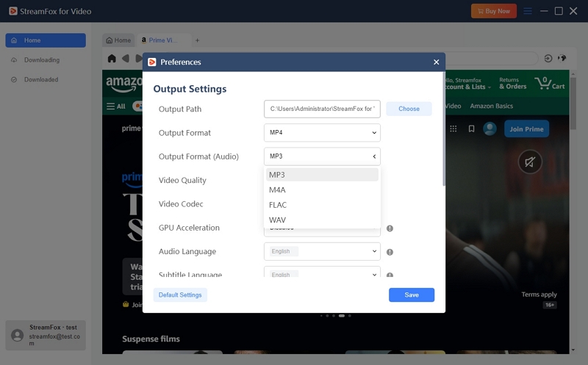Switch to the Prime Video tab
Viewport: 588px width, 365px height.
pos(163,40)
